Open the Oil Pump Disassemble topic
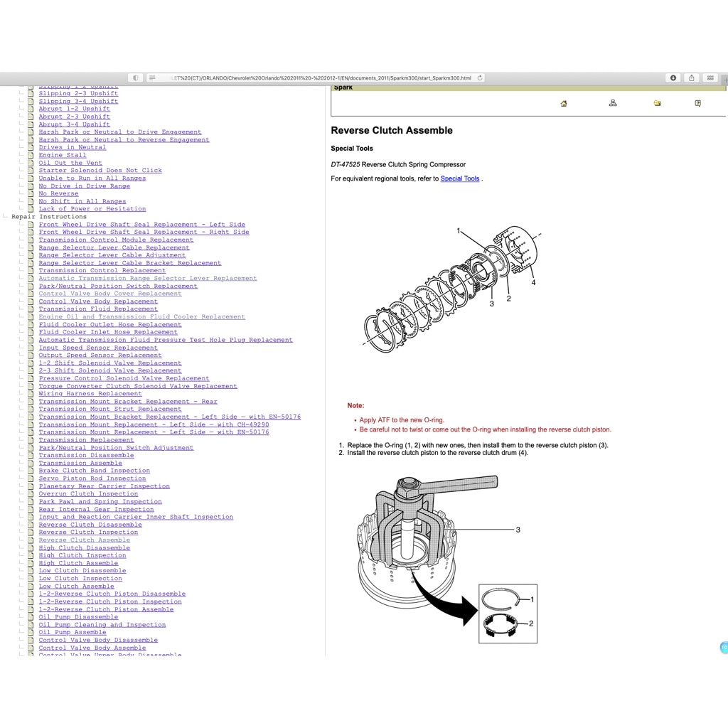This screenshot has width=728, height=728. [x=78, y=616]
